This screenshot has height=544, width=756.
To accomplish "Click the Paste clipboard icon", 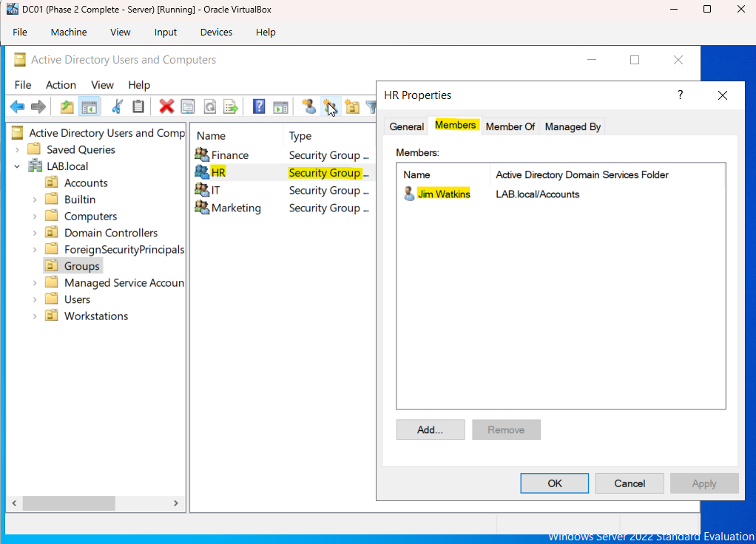I will pos(138,106).
